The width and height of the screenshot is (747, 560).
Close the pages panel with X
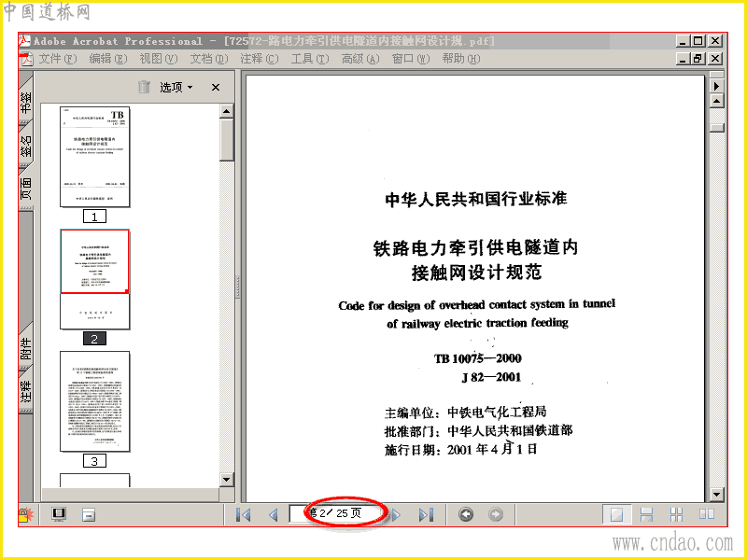tap(216, 87)
